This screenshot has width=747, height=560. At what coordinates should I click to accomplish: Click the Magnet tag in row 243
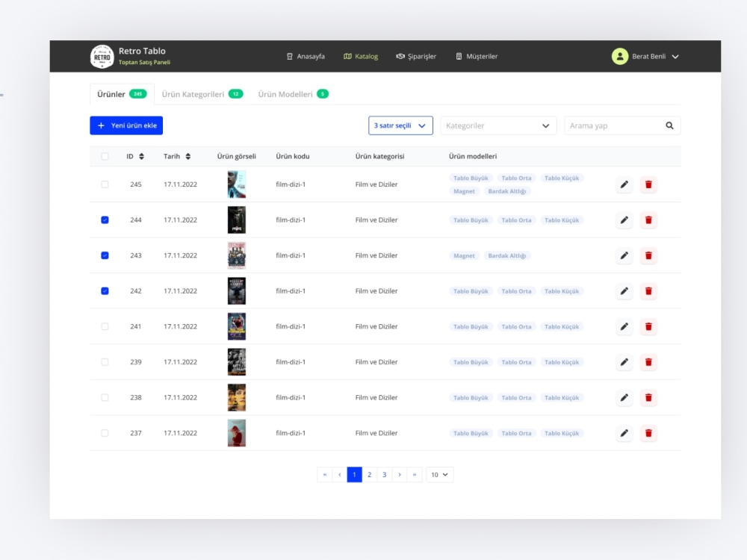(x=464, y=255)
